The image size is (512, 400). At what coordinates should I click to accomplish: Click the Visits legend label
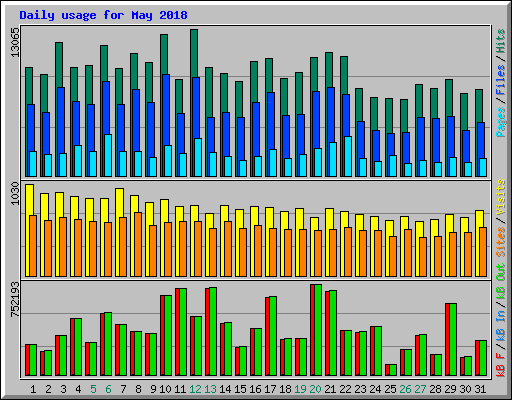point(500,197)
